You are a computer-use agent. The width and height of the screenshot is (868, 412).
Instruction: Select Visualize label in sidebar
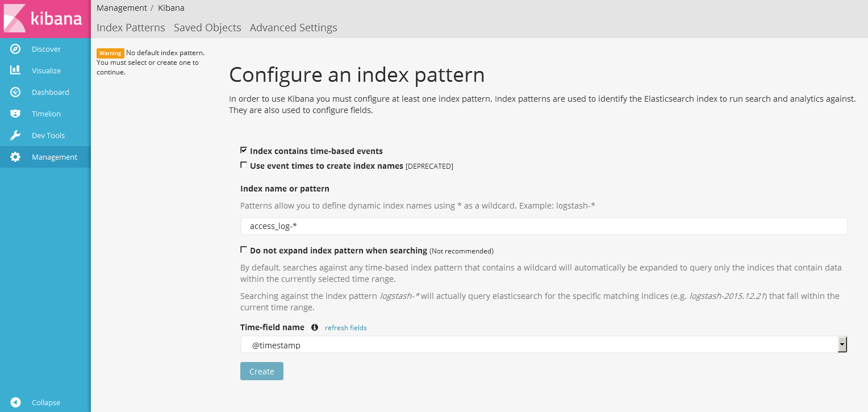[46, 70]
